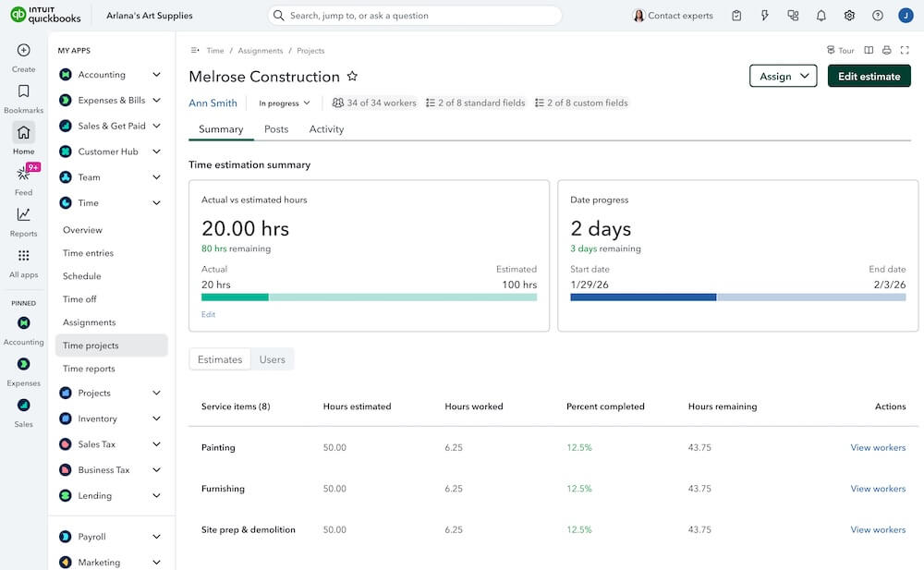The height and width of the screenshot is (570, 924).
Task: Open All apps grid icon
Action: (x=24, y=255)
